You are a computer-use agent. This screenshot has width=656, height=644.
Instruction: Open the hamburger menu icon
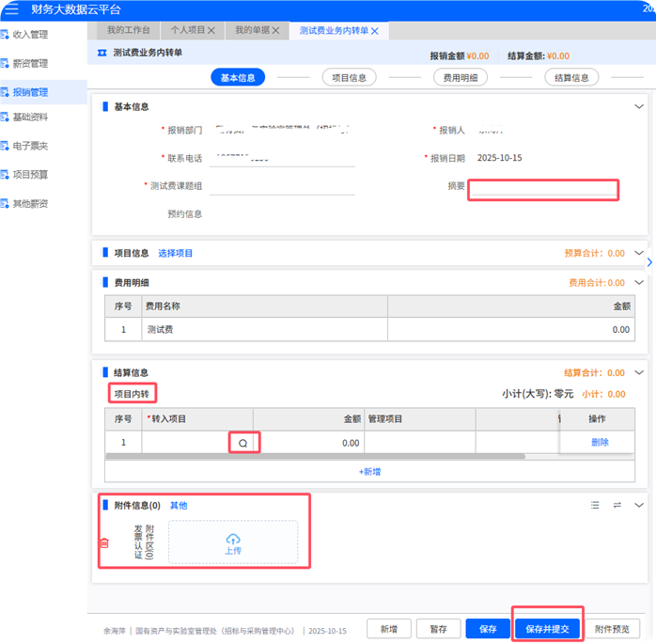pos(11,8)
